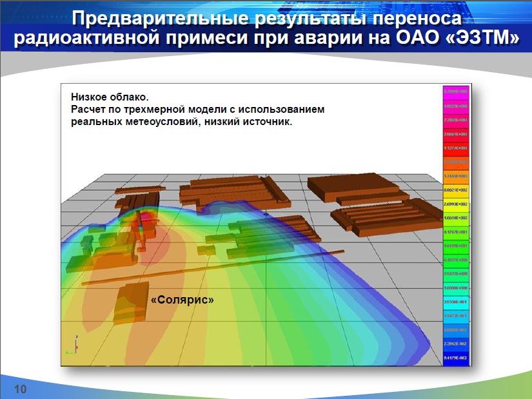Screen dimensions: 532x399
Task: Click the «Солярис» building label
Action: (x=182, y=300)
